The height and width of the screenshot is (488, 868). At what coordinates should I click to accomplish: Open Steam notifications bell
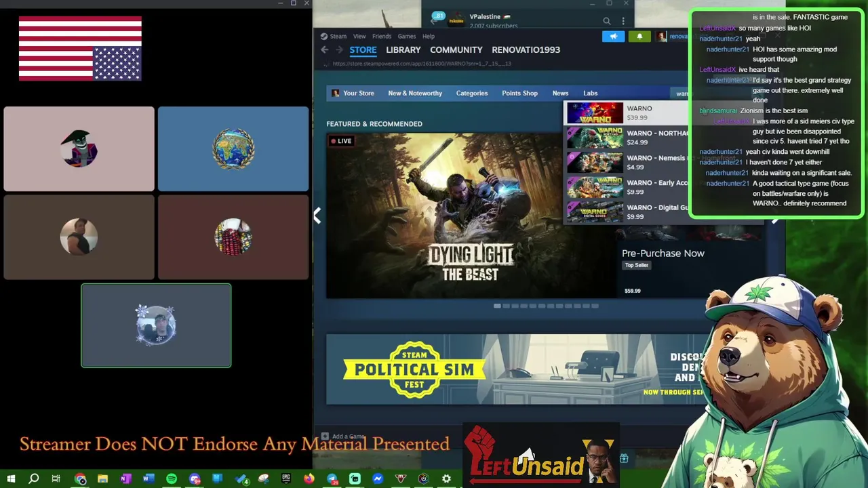click(639, 37)
